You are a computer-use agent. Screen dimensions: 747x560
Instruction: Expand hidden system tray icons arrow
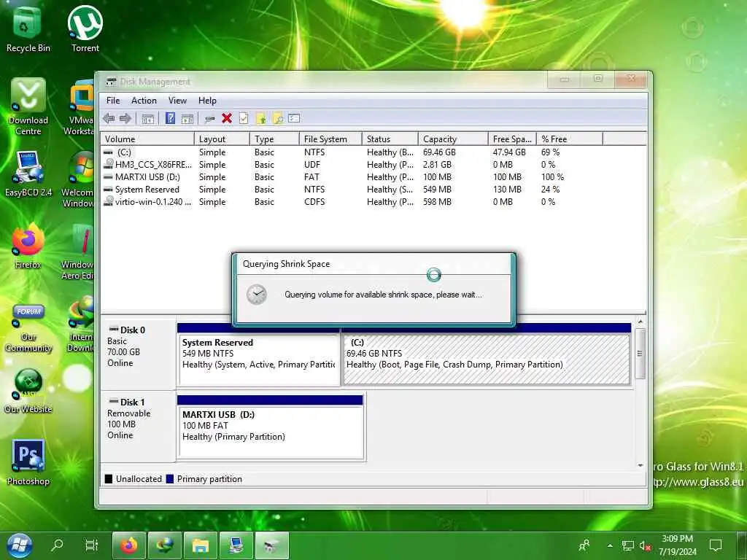610,545
